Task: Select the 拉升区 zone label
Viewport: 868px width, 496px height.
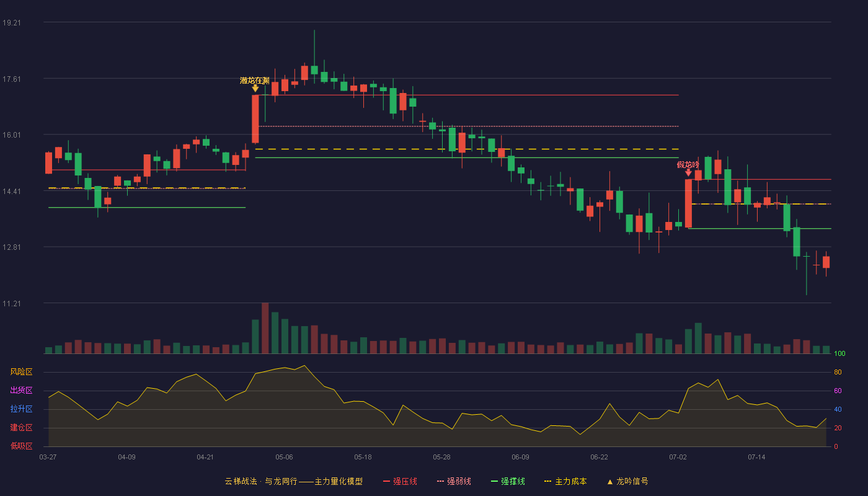Action: coord(21,409)
